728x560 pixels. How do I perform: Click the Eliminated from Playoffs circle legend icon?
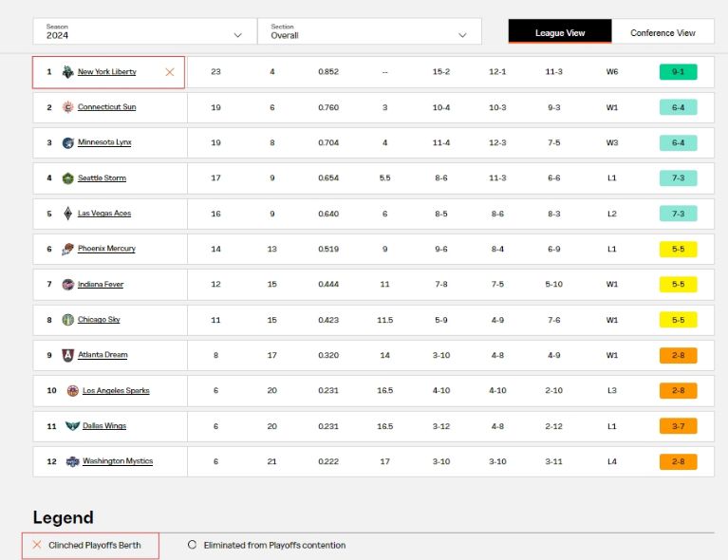point(192,545)
